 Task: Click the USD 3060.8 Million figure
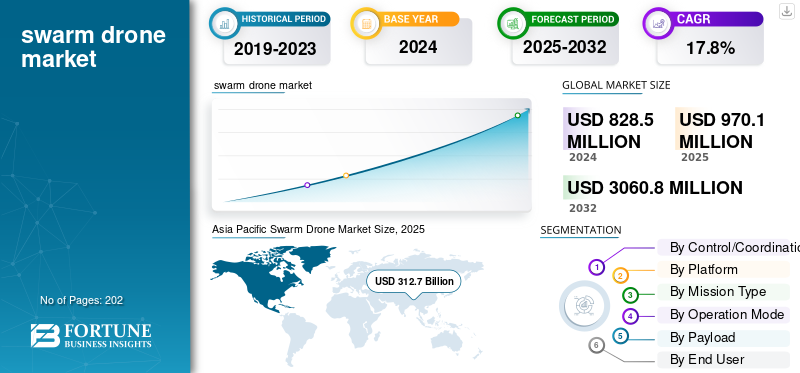655,188
